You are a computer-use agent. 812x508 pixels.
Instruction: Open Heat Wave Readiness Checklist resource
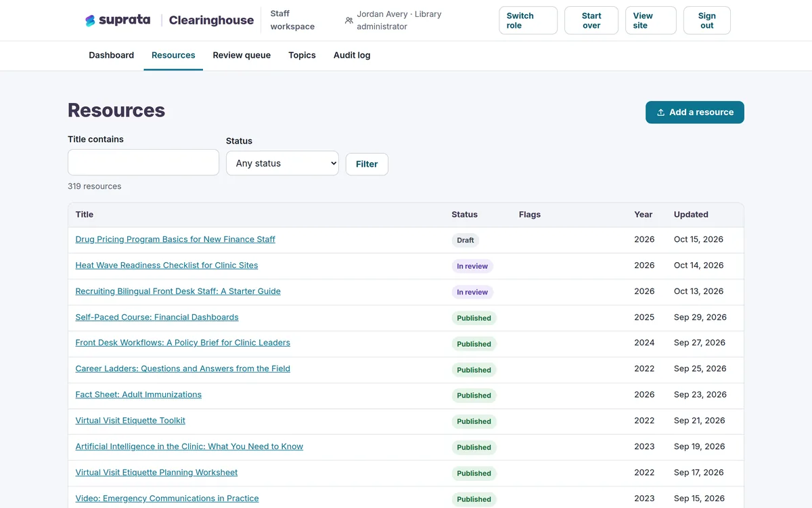click(166, 265)
